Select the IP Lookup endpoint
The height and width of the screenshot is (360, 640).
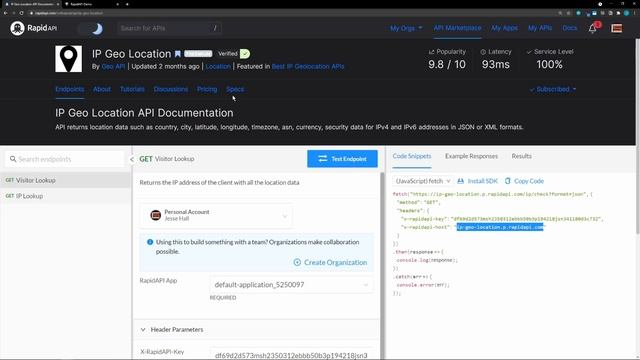coord(65,196)
